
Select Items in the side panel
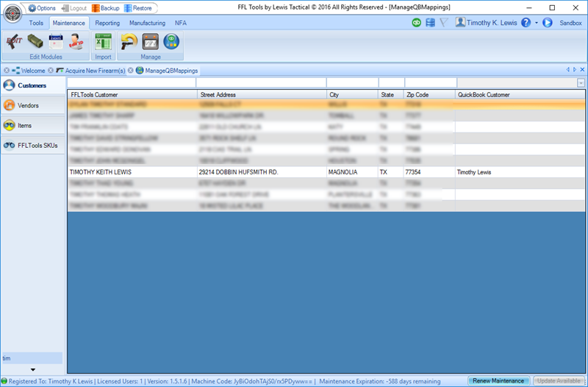[x=33, y=125]
